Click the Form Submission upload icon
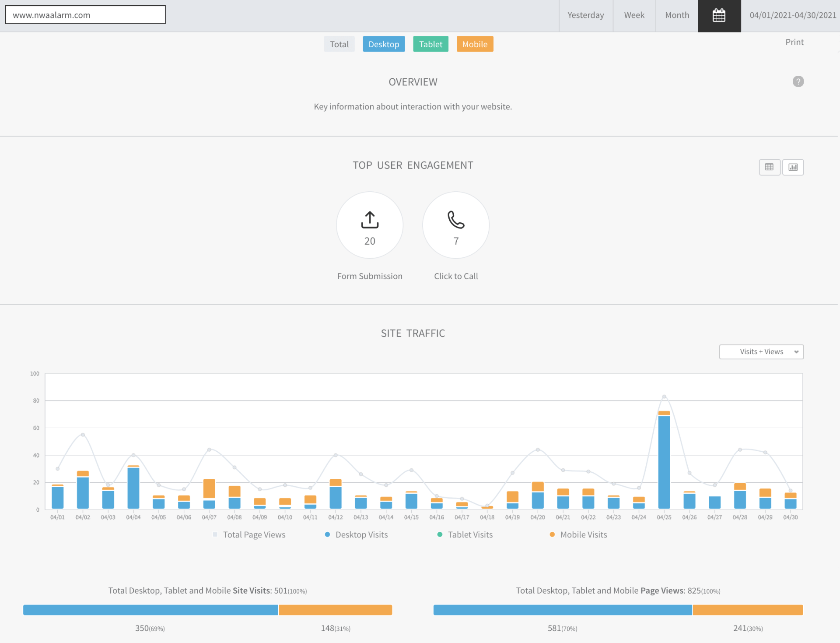The width and height of the screenshot is (840, 643). point(370,220)
